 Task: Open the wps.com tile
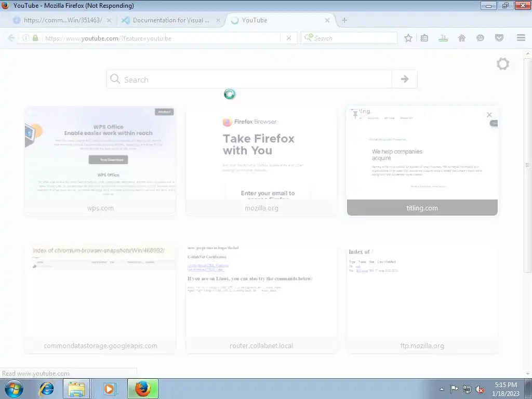click(100, 161)
